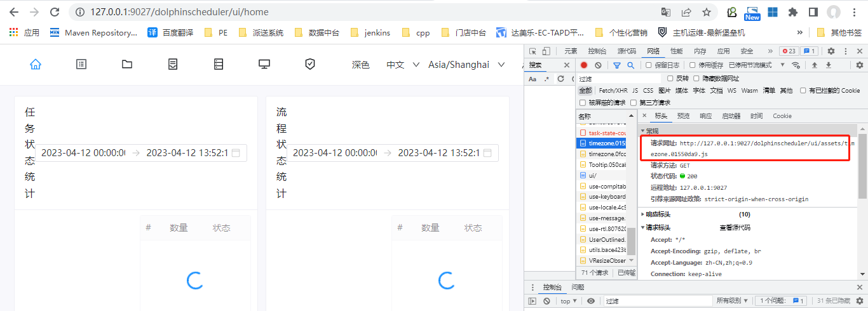This screenshot has height=311, width=868.
Task: Clear the network log
Action: (598, 65)
